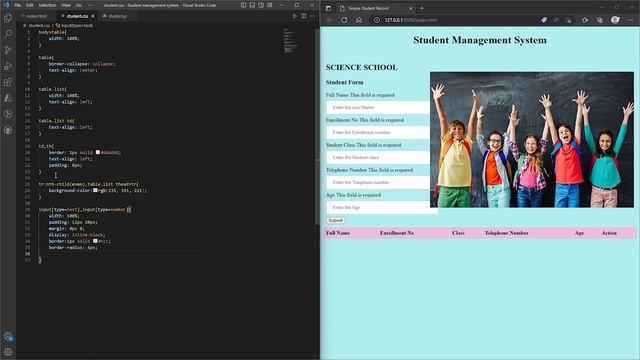Click the Telephone Number table header
640x360 pixels.
[507, 233]
